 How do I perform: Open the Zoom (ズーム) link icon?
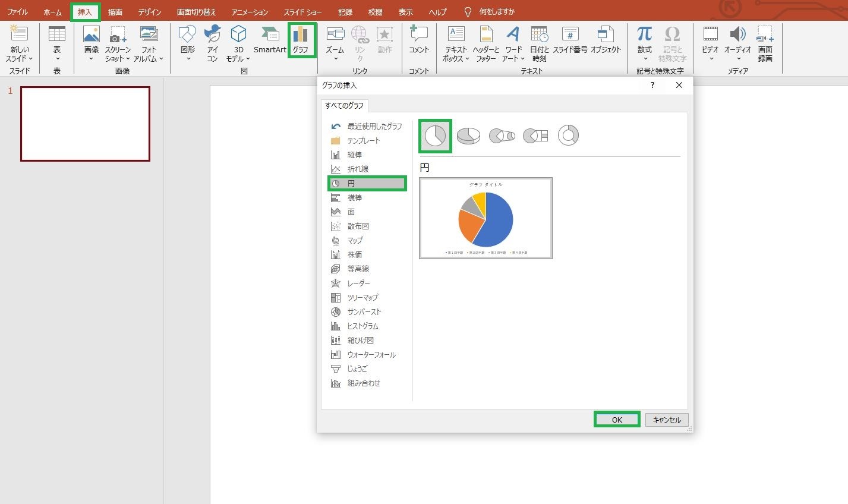(335, 34)
